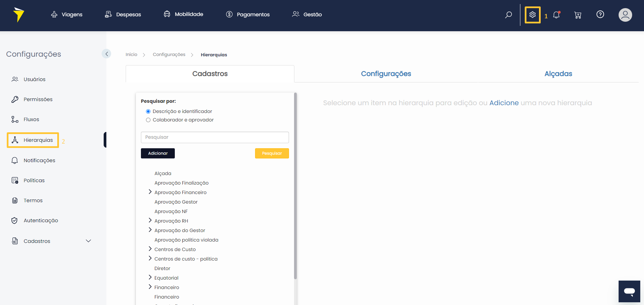Click the yellow arrow logo
Viewport: 644px width, 305px height.
19,15
